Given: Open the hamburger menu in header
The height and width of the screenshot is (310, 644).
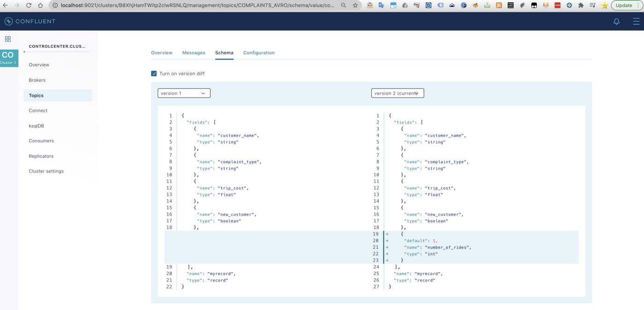Looking at the screenshot, I should (x=636, y=22).
